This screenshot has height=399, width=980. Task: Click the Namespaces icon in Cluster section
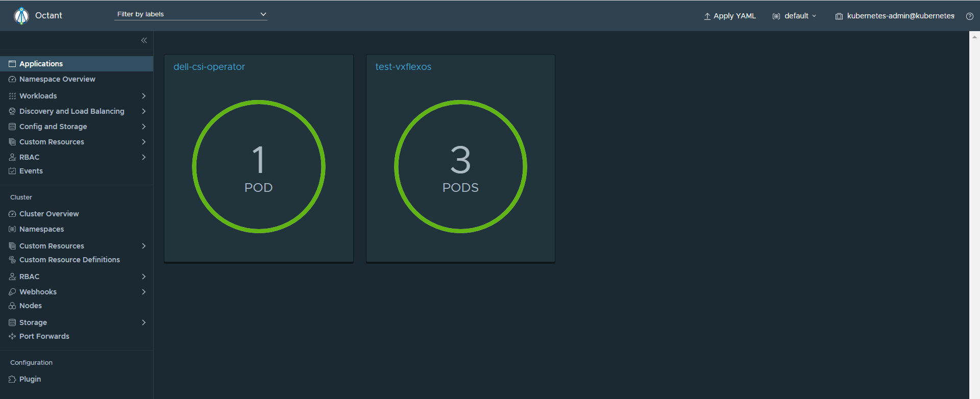pyautogui.click(x=12, y=229)
